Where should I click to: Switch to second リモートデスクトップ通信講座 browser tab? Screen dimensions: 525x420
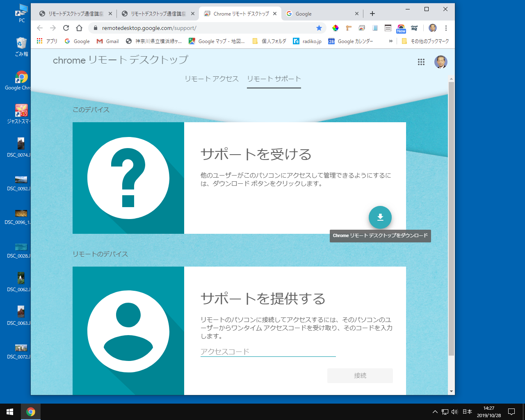coord(158,14)
